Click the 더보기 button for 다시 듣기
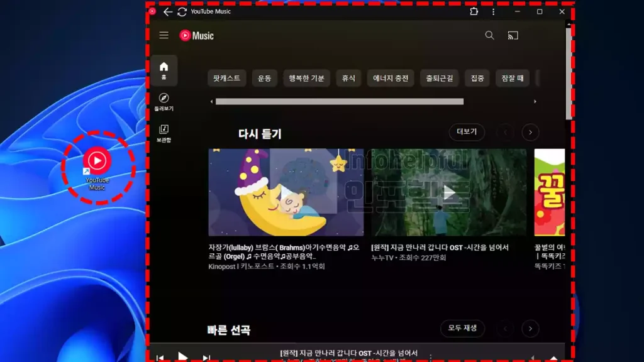This screenshot has height=362, width=644. 467,132
